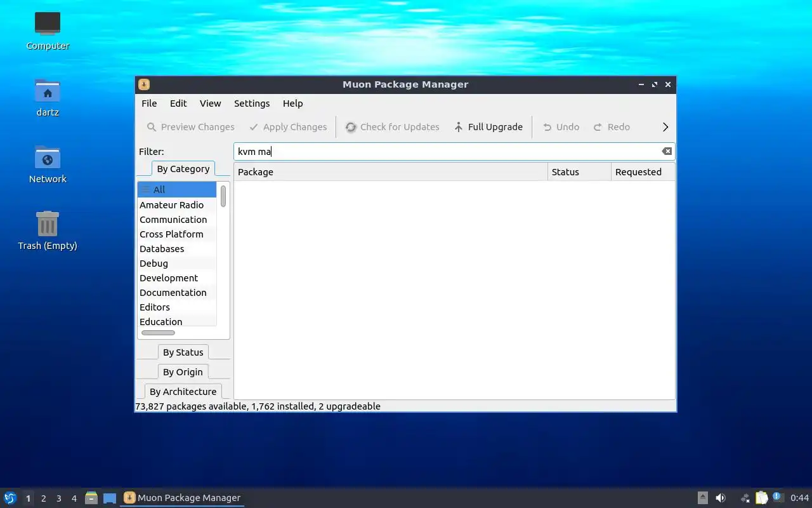Screen dimensions: 812x508
Task: Click the clock showing 0:44
Action: (x=799, y=498)
